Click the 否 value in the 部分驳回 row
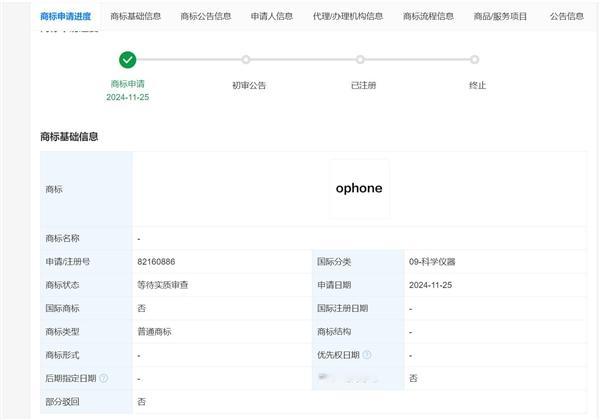 pos(142,402)
